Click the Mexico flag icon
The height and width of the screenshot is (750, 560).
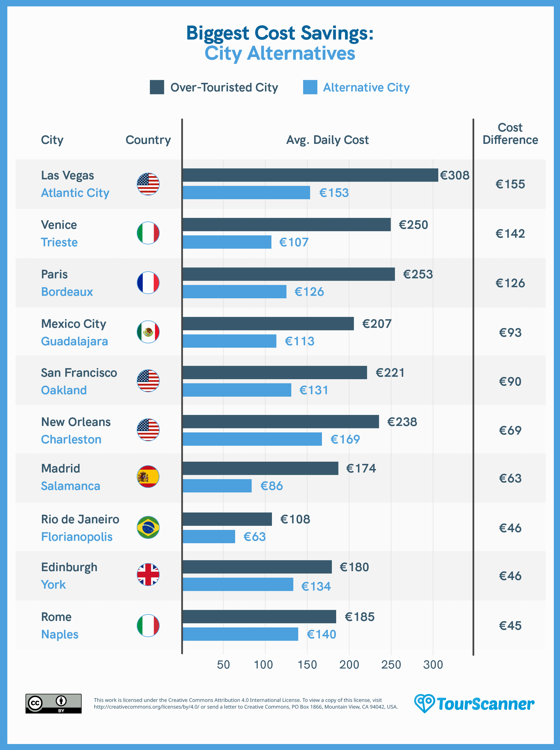click(x=148, y=332)
